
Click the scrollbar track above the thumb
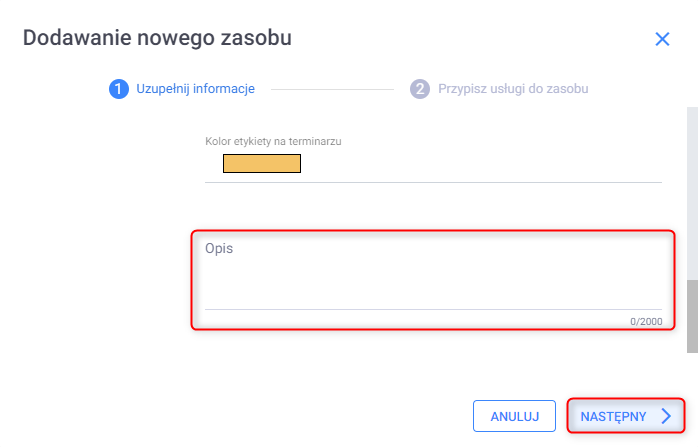(692, 190)
